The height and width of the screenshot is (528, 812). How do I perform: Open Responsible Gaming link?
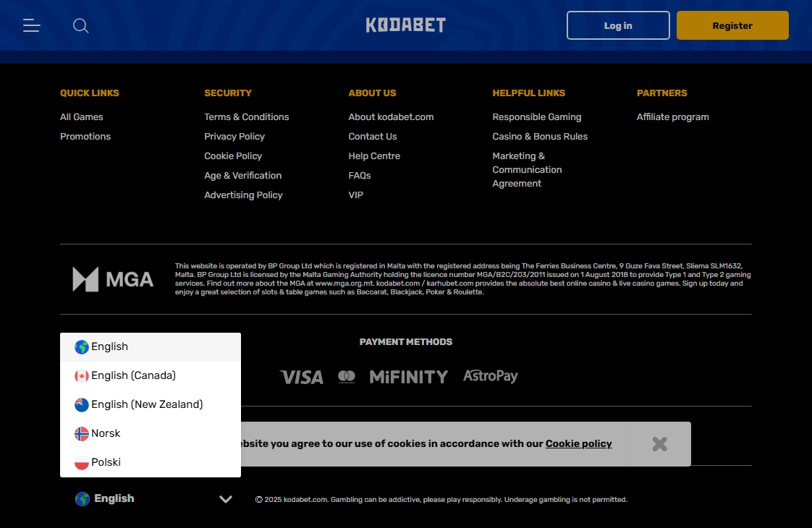coord(537,117)
